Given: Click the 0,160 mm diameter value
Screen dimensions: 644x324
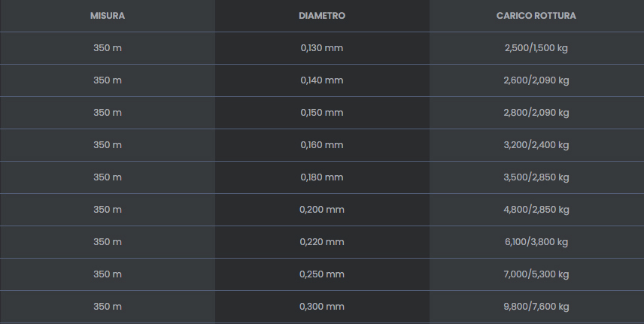Looking at the screenshot, I should 322,145.
